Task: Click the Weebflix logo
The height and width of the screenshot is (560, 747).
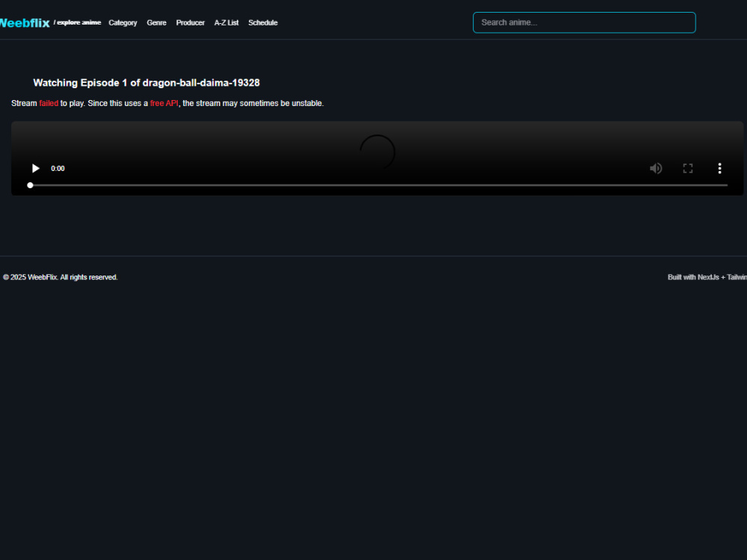Action: tap(25, 23)
